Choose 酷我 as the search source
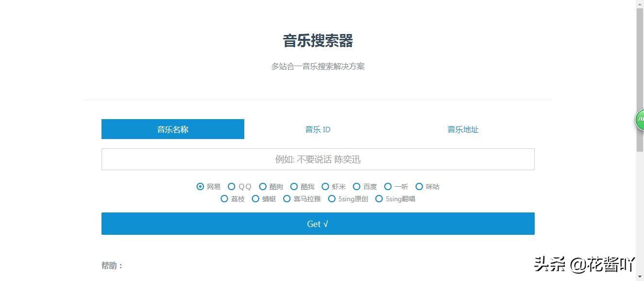 (x=294, y=186)
